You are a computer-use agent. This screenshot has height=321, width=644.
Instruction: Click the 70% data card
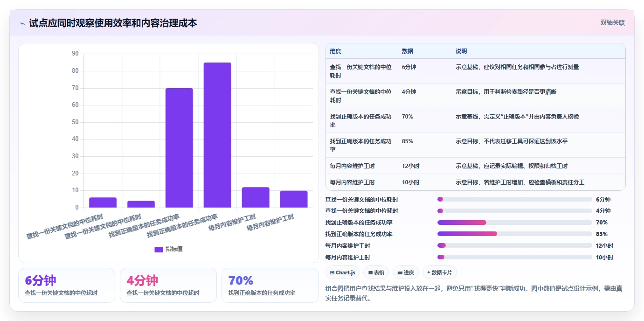[x=270, y=285]
